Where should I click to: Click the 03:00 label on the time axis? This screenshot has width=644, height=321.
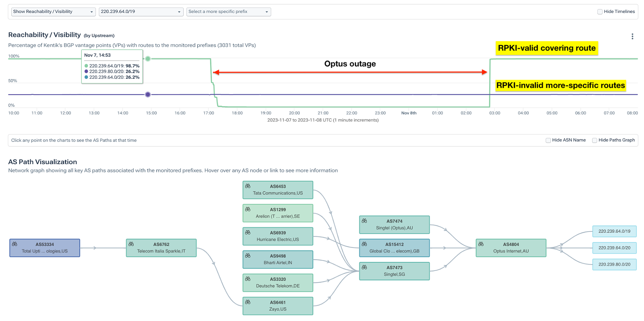495,113
